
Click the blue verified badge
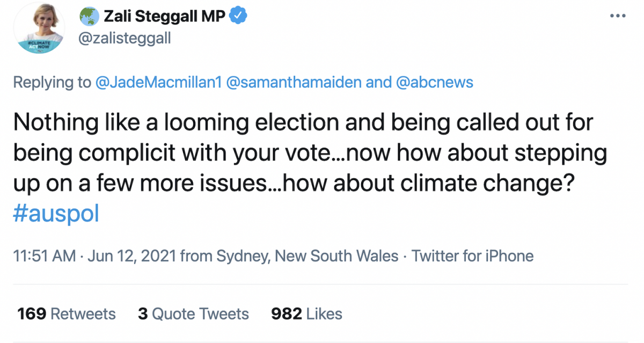[x=238, y=17]
